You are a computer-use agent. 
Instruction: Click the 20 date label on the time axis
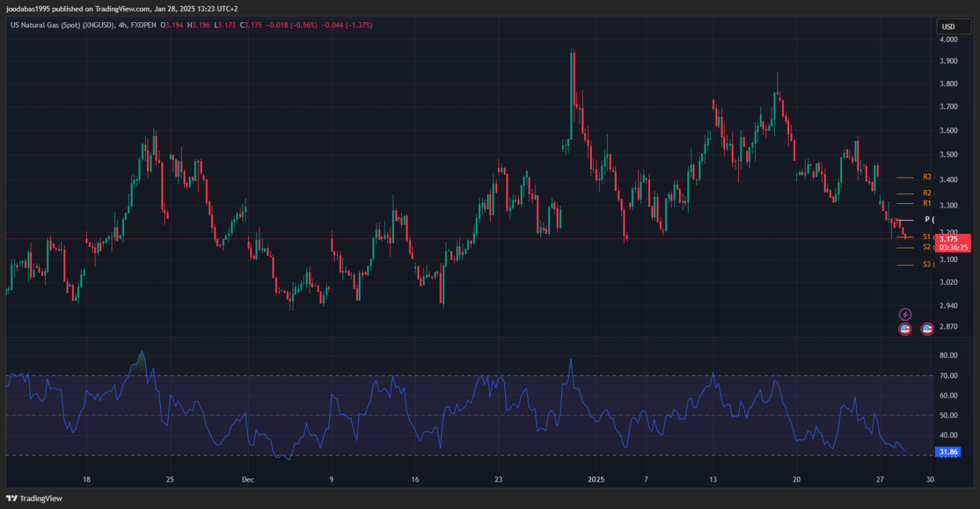pos(796,479)
